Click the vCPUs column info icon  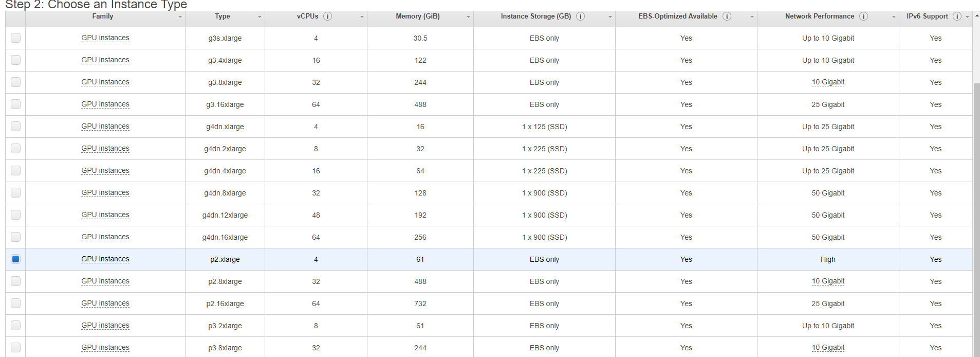pos(327,16)
